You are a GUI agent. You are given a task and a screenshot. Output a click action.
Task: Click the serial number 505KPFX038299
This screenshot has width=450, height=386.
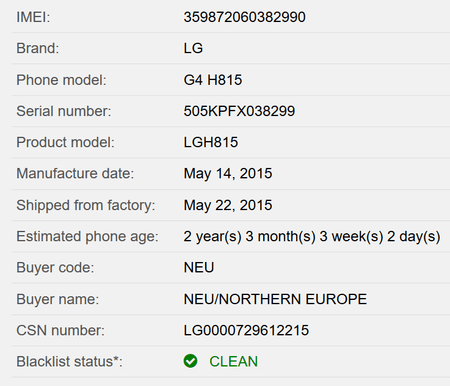click(239, 111)
